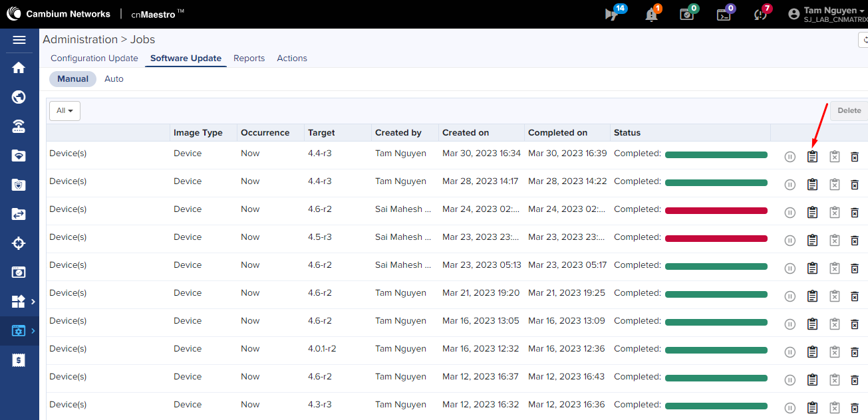
Task: Switch to Auto software update mode
Action: (x=114, y=79)
